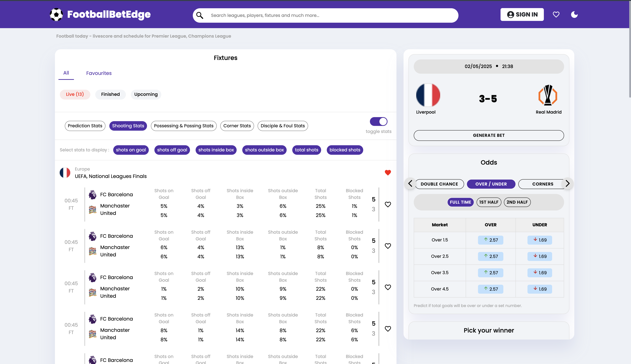Select the 1ST HALF odds period

(x=489, y=202)
